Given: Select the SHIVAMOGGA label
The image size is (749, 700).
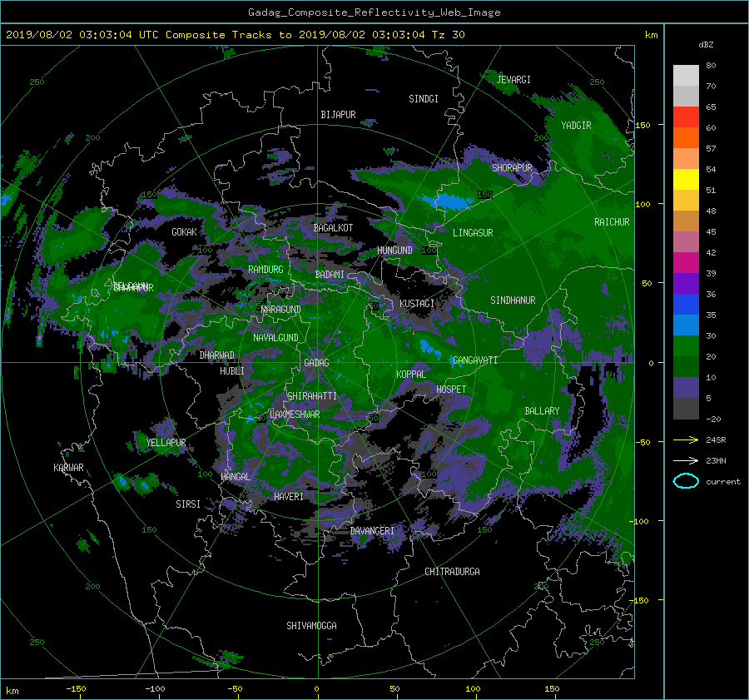Looking at the screenshot, I should pyautogui.click(x=311, y=626).
